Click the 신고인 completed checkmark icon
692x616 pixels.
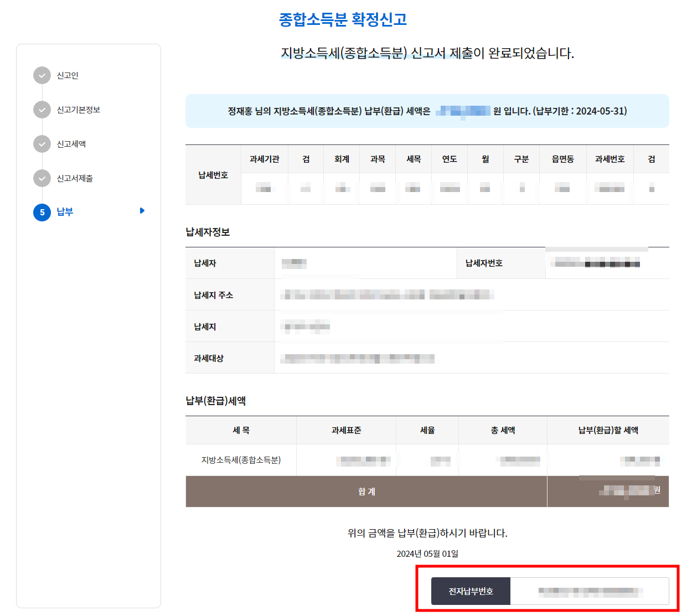42,75
